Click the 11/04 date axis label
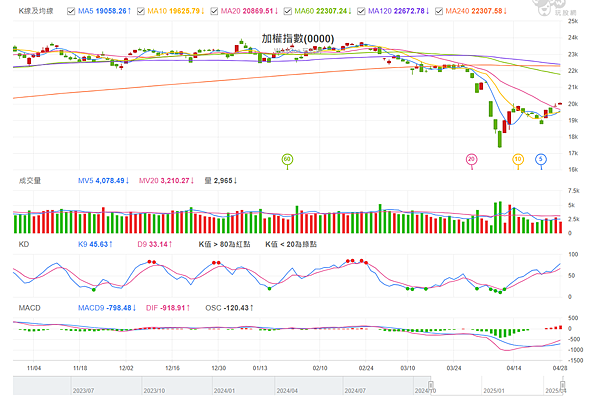Image resolution: width=600 pixels, height=402 pixels. click(34, 368)
